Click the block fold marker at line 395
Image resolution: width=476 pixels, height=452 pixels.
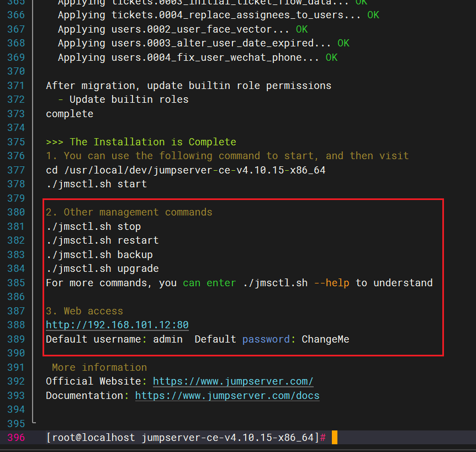pyautogui.click(x=34, y=421)
